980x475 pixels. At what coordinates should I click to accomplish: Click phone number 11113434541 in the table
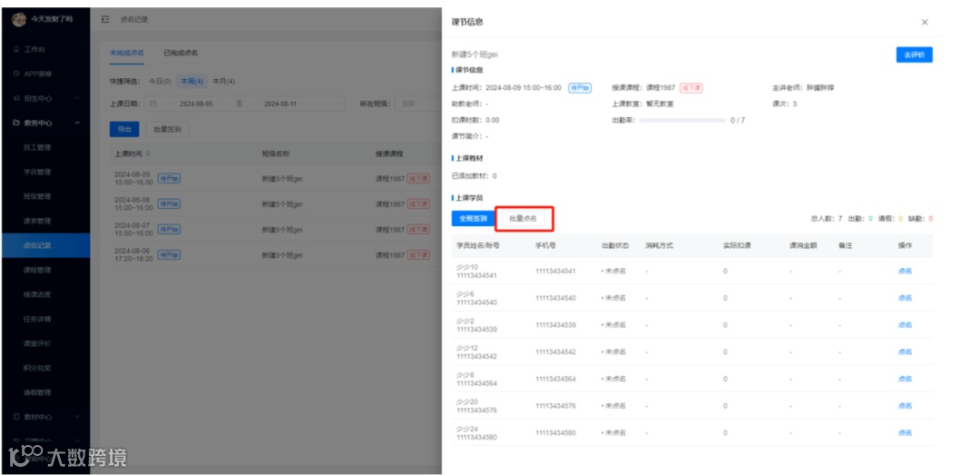[555, 271]
